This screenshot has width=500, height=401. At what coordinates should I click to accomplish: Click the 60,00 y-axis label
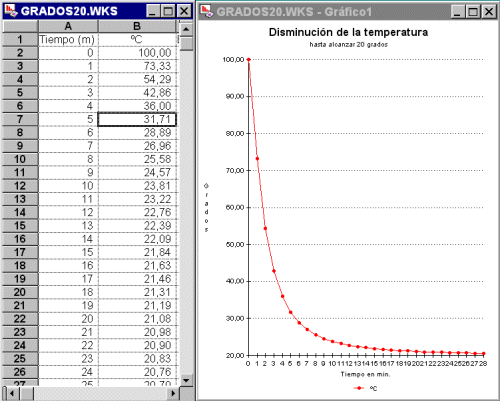235,207
